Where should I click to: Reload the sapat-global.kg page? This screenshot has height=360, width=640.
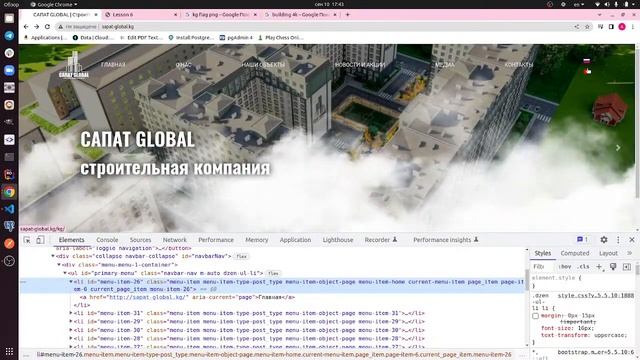47,27
